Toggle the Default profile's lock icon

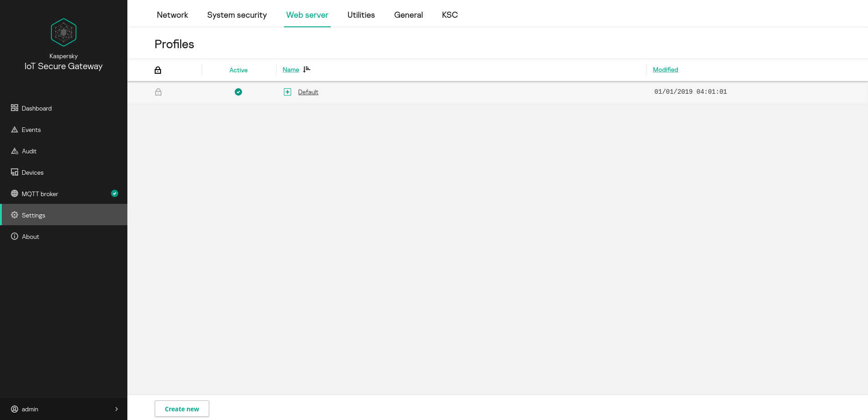158,92
